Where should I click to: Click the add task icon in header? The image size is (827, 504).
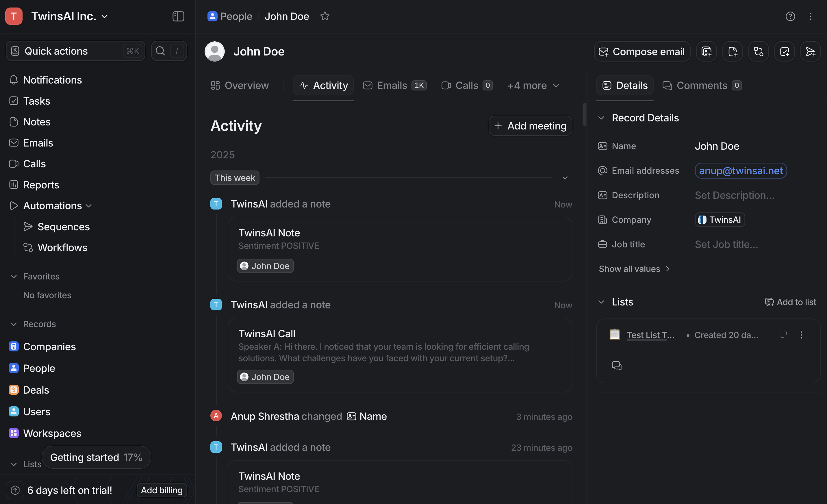pyautogui.click(x=784, y=51)
